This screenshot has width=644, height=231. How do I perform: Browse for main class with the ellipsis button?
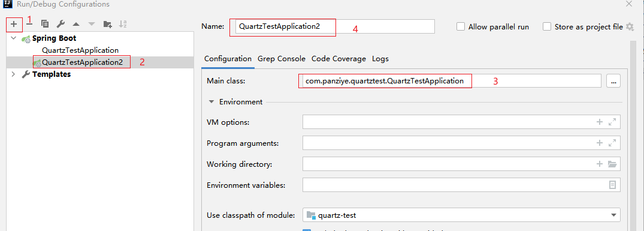coord(613,81)
